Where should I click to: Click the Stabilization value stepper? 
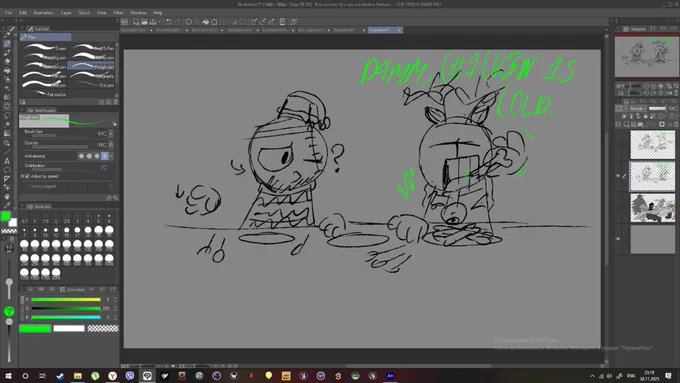(105, 167)
